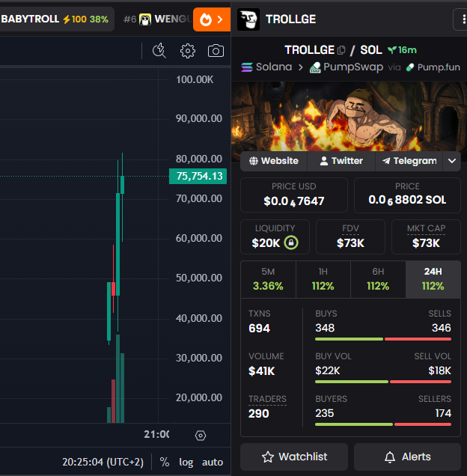Screen dimensions: 467x476
Task: Select the 6H timeframe tab
Action: (378, 279)
